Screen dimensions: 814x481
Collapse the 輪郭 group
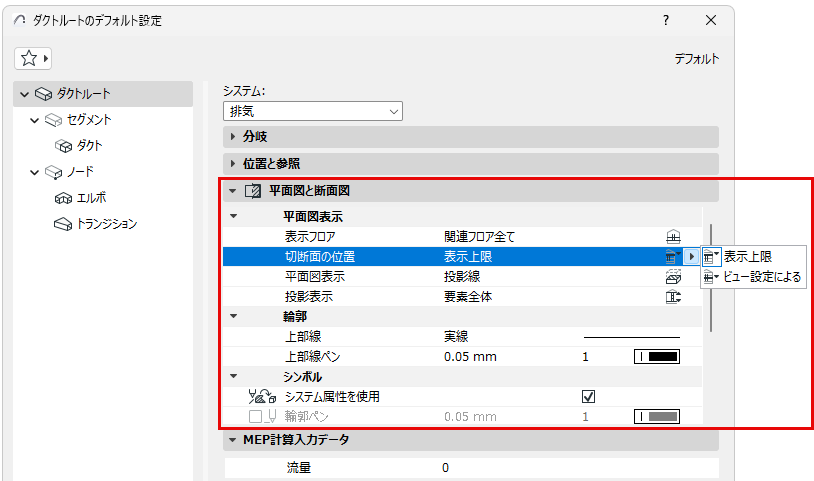[234, 315]
